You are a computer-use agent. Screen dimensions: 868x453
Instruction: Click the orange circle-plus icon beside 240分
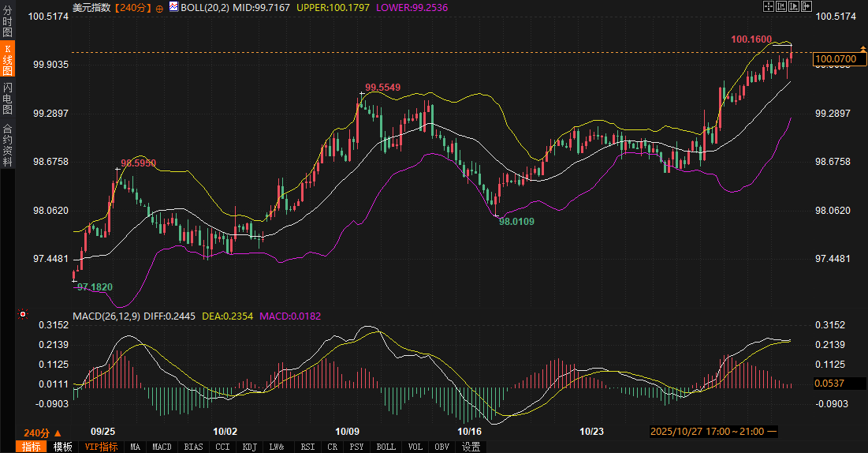pyautogui.click(x=160, y=7)
